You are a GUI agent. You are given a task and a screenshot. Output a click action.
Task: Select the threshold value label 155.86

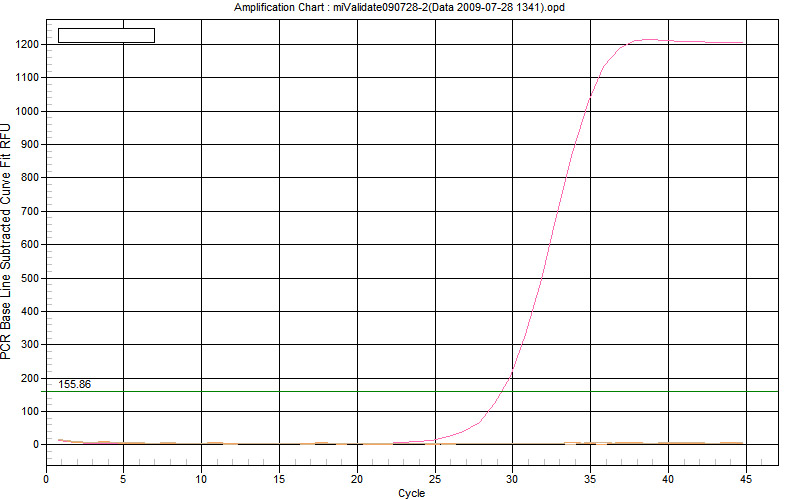click(x=74, y=384)
